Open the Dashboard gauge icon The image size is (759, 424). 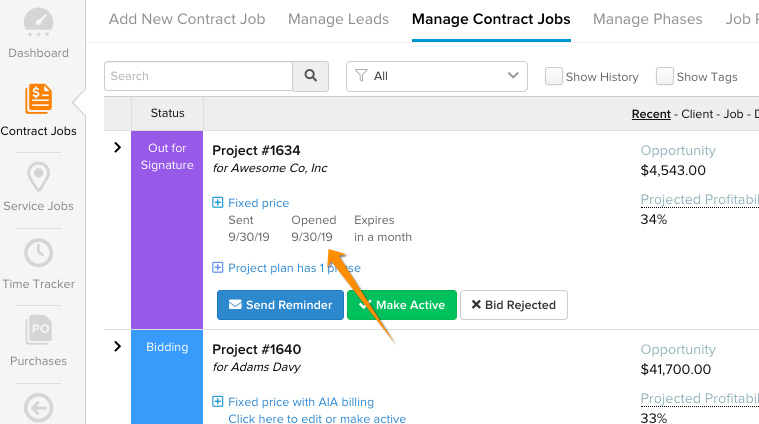click(x=38, y=22)
